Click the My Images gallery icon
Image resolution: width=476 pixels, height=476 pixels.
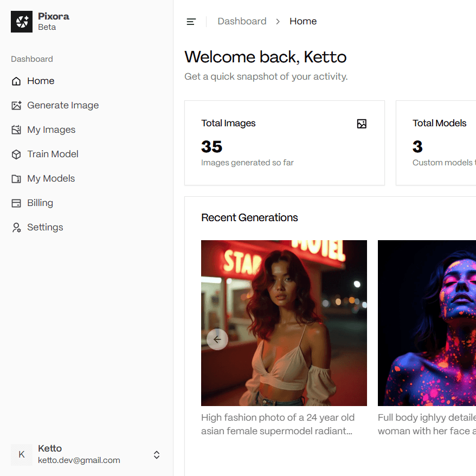click(x=16, y=130)
